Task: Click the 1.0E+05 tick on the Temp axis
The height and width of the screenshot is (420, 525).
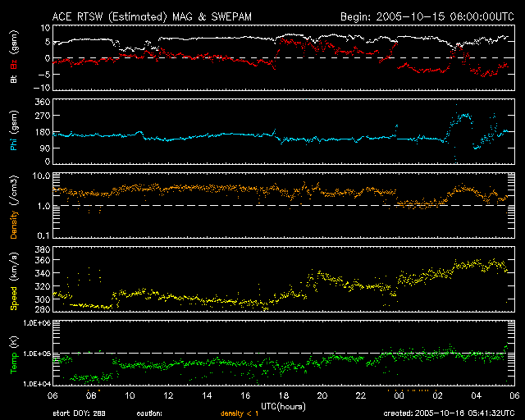Action: coord(37,354)
